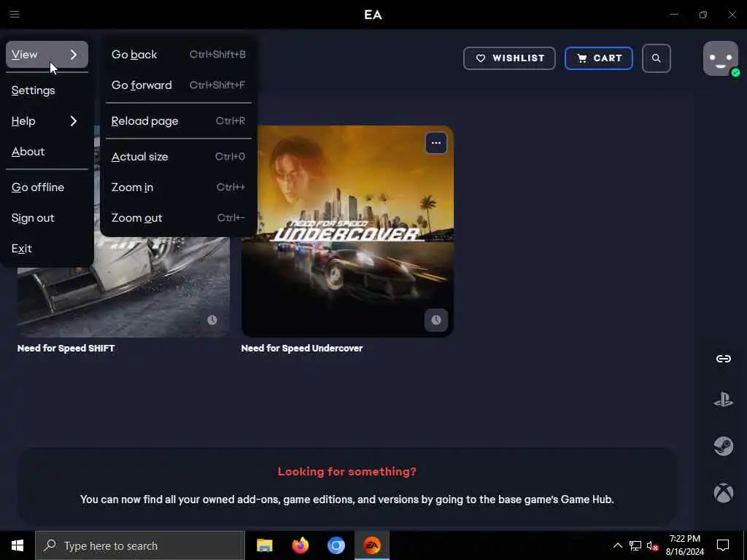Open Need for Speed Undercover title link
The width and height of the screenshot is (747, 560).
pos(301,348)
